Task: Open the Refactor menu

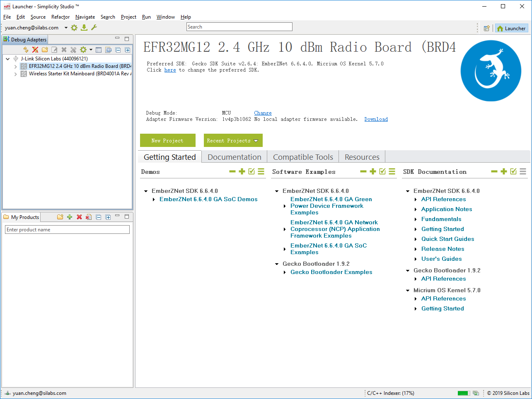Action: click(x=60, y=17)
